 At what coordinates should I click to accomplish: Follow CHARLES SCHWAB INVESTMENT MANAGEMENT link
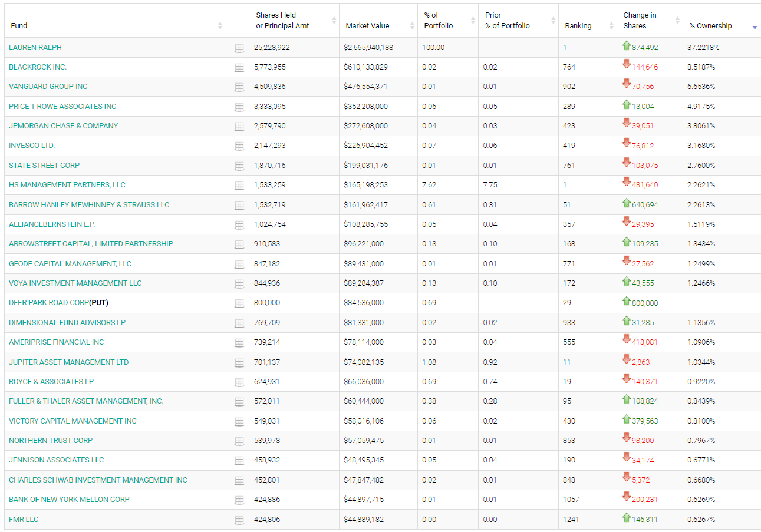pyautogui.click(x=98, y=480)
